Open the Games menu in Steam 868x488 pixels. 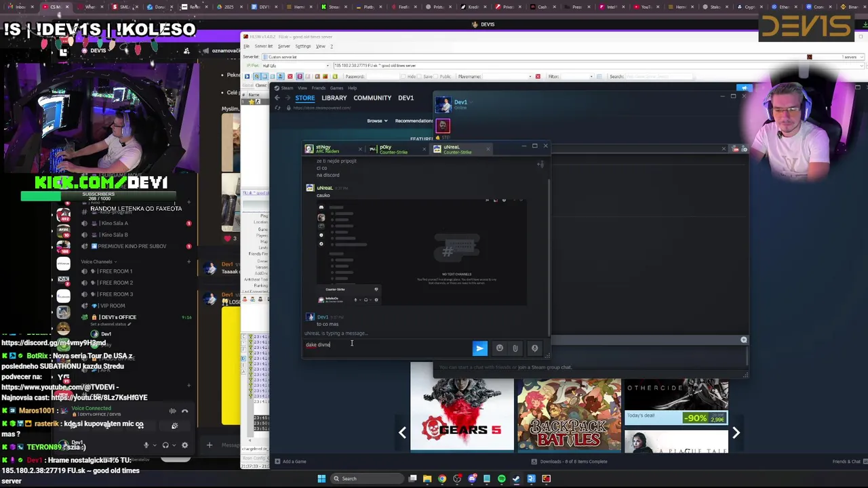point(336,88)
